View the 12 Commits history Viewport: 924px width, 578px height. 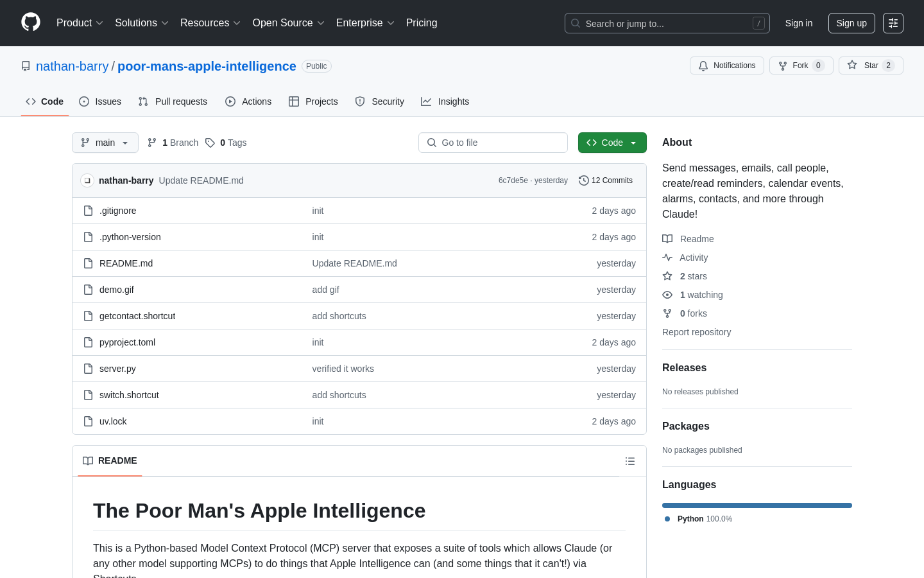tap(606, 180)
